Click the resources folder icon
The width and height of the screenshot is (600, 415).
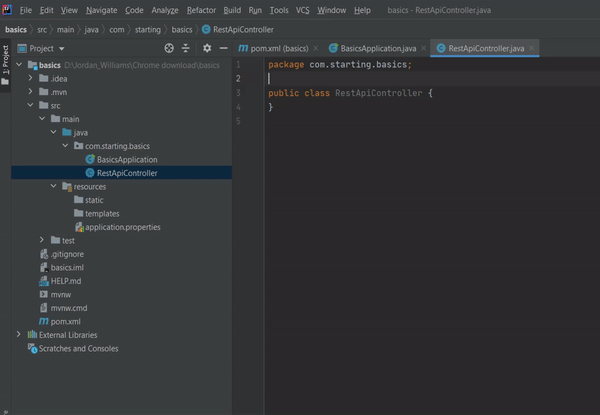pyautogui.click(x=67, y=187)
